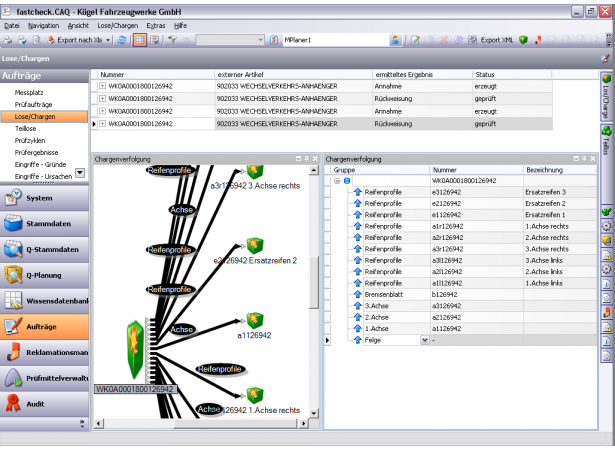Select the Q-Planung sidebar module
Image resolution: width=615 pixels, height=450 pixels.
45,273
